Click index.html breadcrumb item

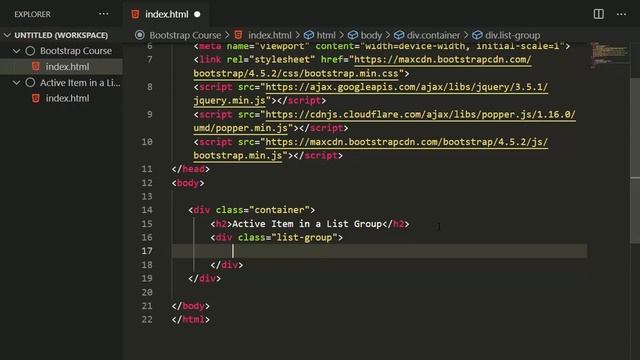click(x=269, y=35)
